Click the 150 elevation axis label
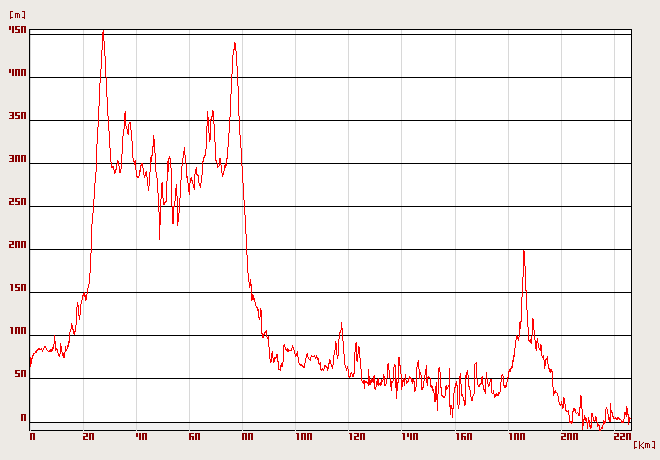Screen dimensions: 660x460 click(17, 290)
